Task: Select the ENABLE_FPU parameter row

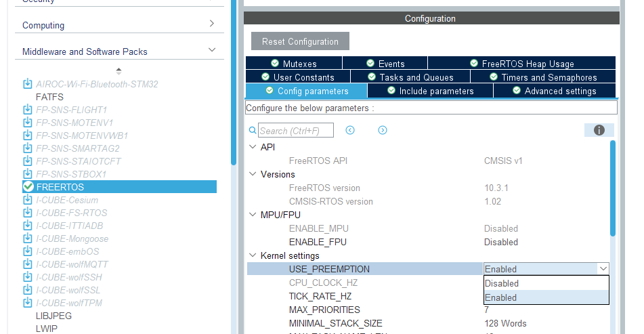Action: (429, 242)
